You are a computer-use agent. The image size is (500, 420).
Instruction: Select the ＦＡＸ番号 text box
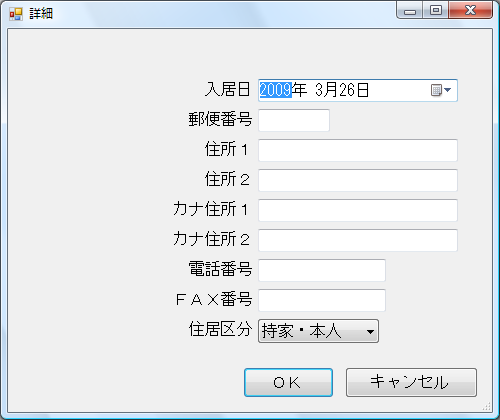pos(322,300)
